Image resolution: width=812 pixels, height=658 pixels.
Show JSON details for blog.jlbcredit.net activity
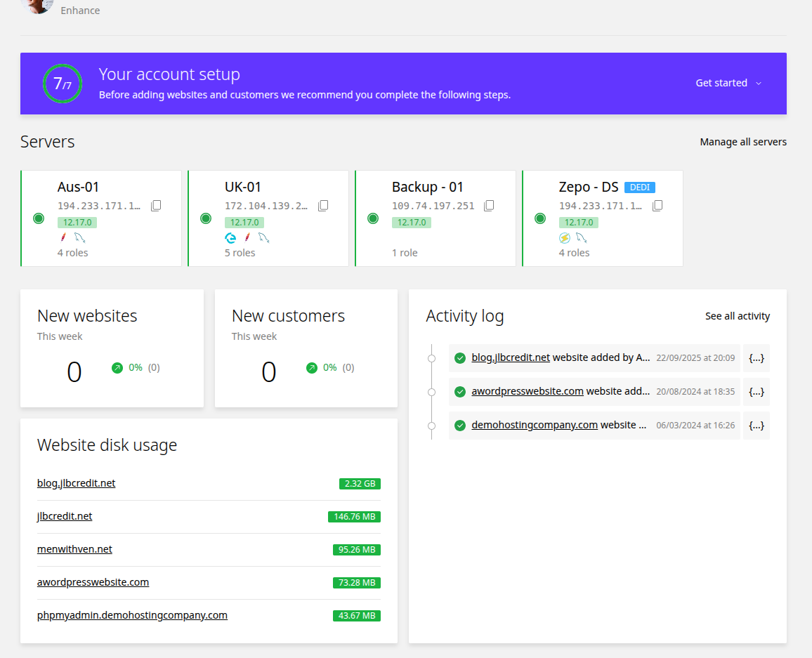point(756,357)
